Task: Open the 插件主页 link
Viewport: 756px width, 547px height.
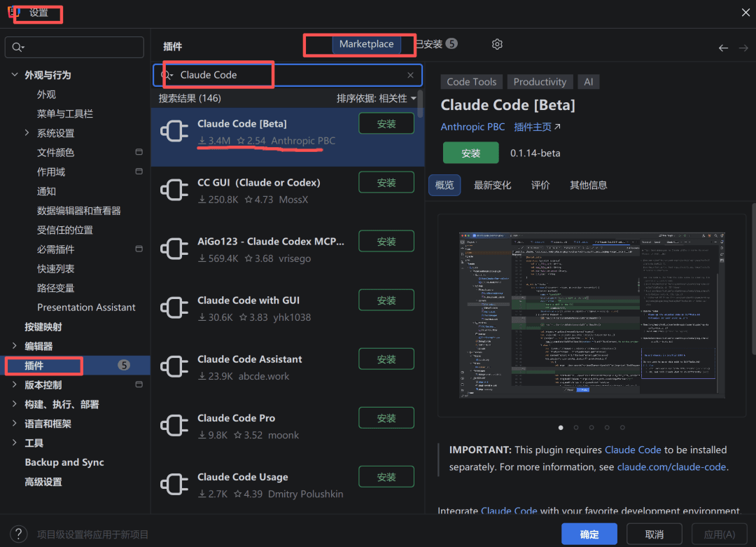Action: 537,127
